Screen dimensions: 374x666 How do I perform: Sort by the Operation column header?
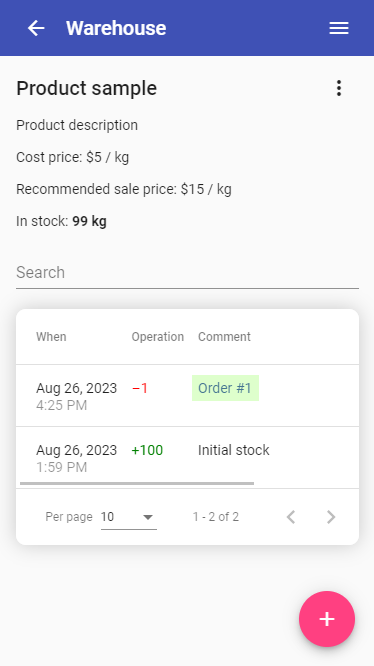point(157,336)
